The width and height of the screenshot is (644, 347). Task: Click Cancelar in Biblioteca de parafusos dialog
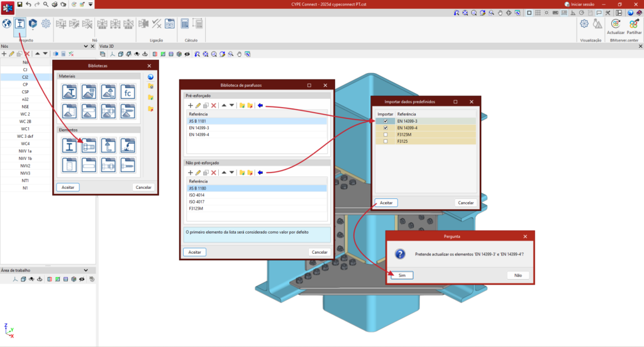pos(319,252)
